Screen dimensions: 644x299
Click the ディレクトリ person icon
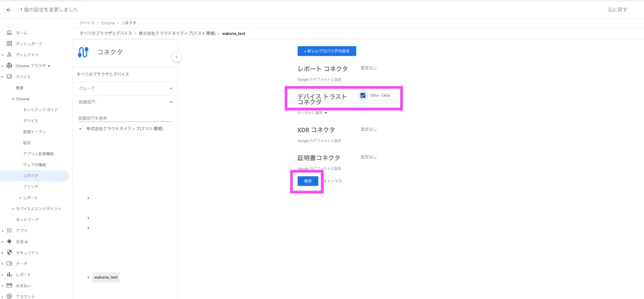click(x=9, y=55)
